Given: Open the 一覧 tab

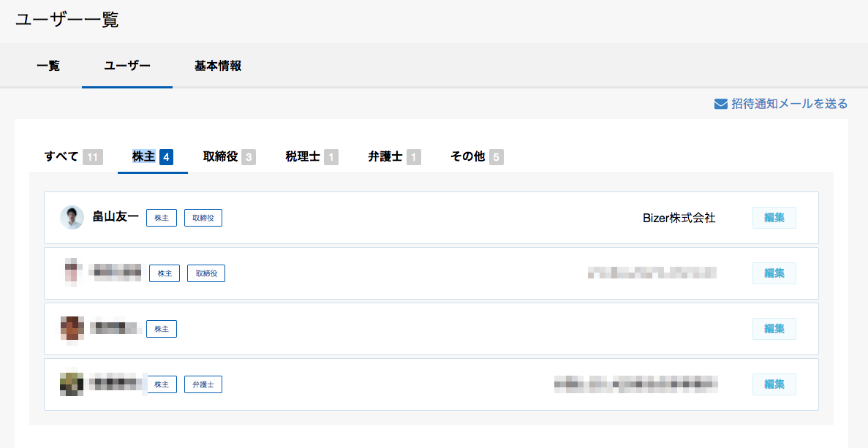Looking at the screenshot, I should pos(48,66).
